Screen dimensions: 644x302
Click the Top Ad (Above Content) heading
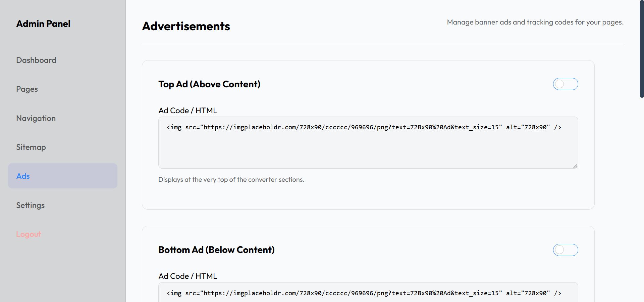click(209, 84)
